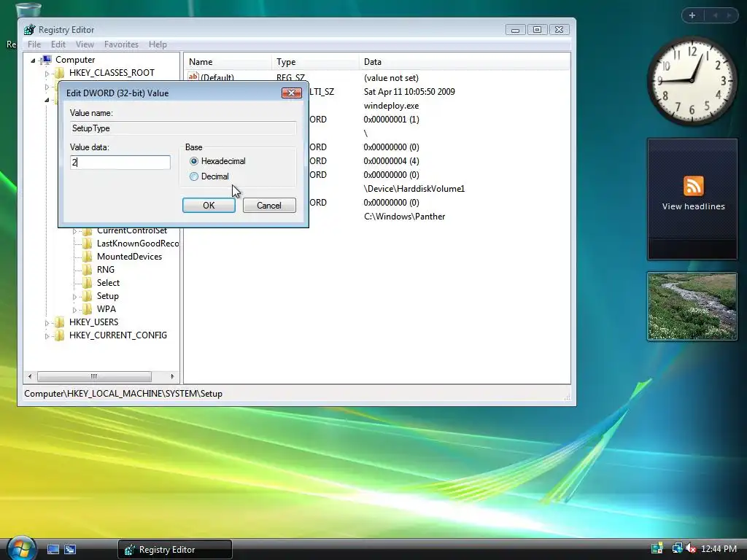Click the 0x00000001 (1) data value
This screenshot has height=560, width=747.
point(391,120)
